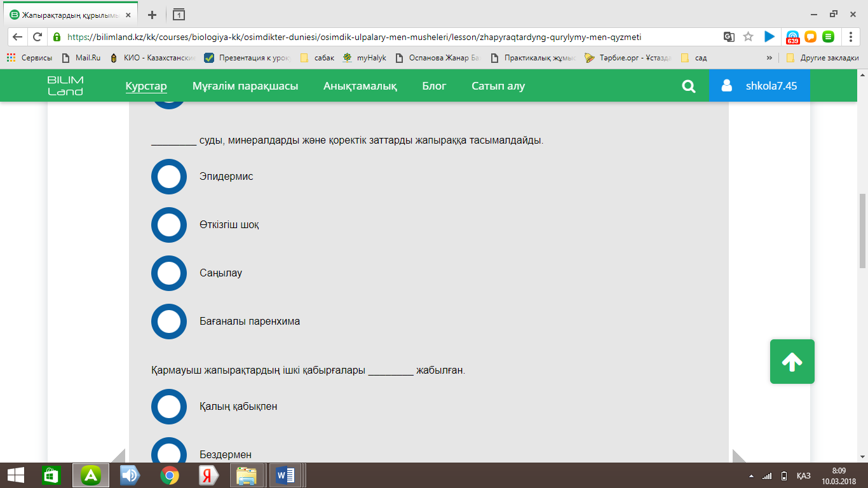868x488 pixels.
Task: Close the Жапырақтардың құрылымы tab
Action: click(x=128, y=15)
